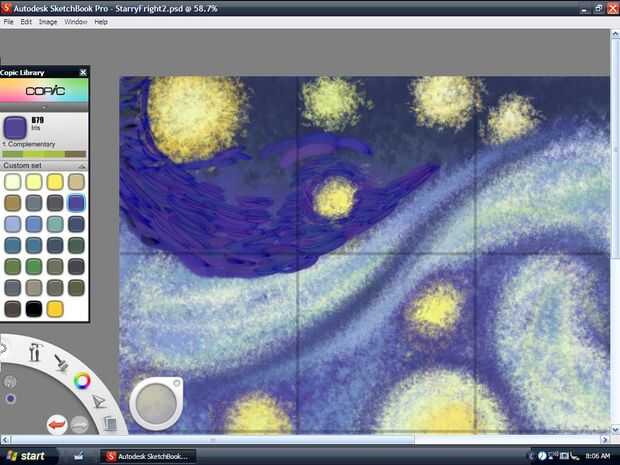Click the small ring on the brush puck
The width and height of the screenshot is (620, 465).
click(x=176, y=383)
